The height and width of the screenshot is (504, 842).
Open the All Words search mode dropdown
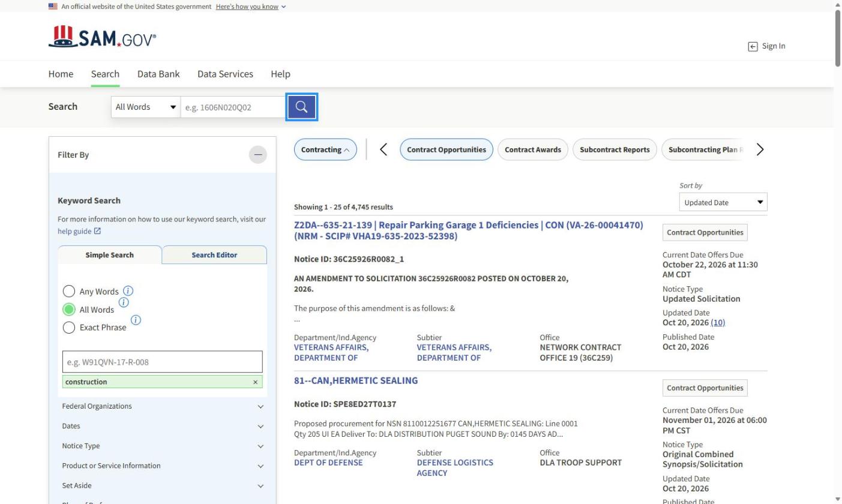click(146, 107)
